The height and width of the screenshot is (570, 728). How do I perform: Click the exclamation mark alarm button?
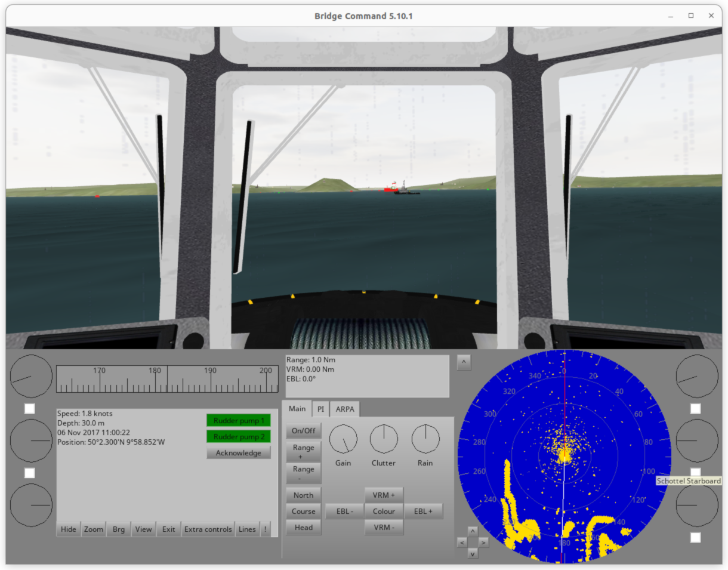click(x=265, y=529)
